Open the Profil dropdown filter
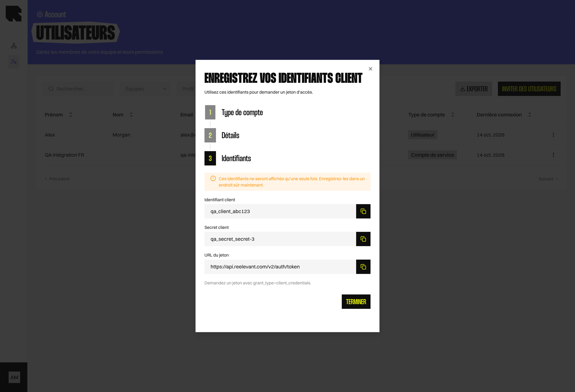575x392 pixels. click(186, 89)
